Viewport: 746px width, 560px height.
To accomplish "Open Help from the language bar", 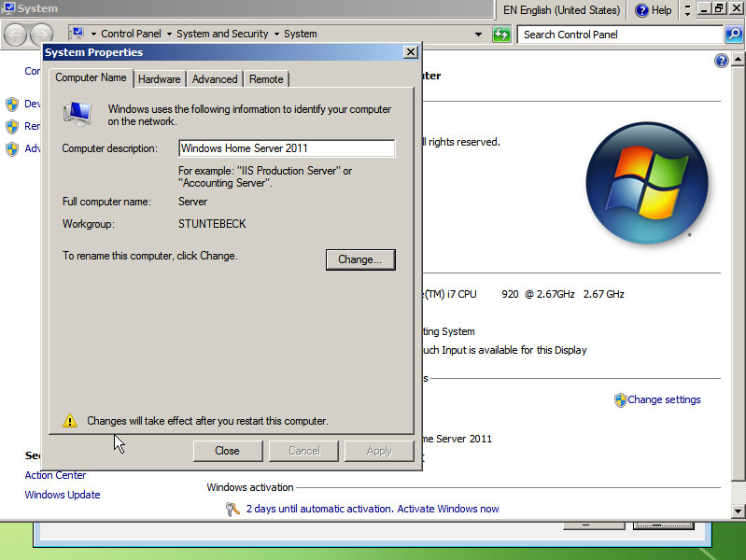I will click(654, 10).
